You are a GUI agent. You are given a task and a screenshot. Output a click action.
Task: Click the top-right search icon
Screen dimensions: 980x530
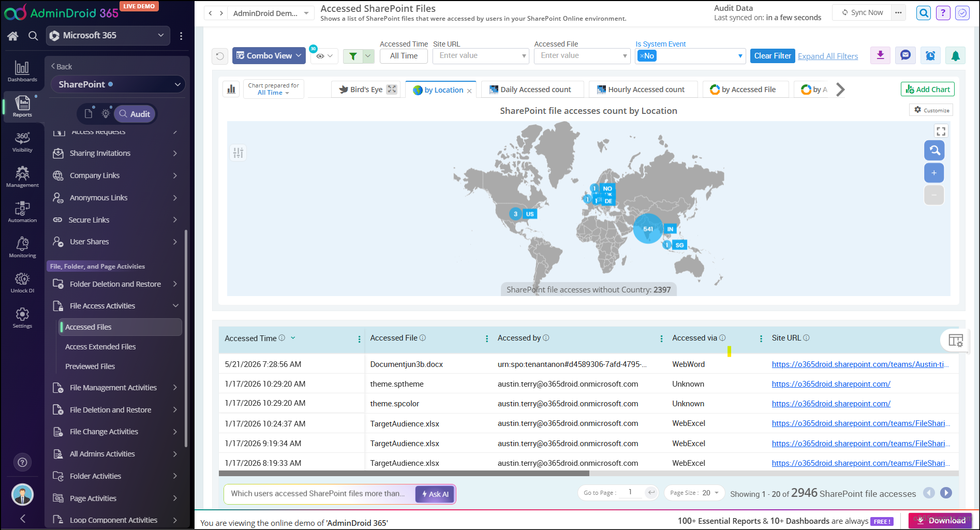(923, 13)
